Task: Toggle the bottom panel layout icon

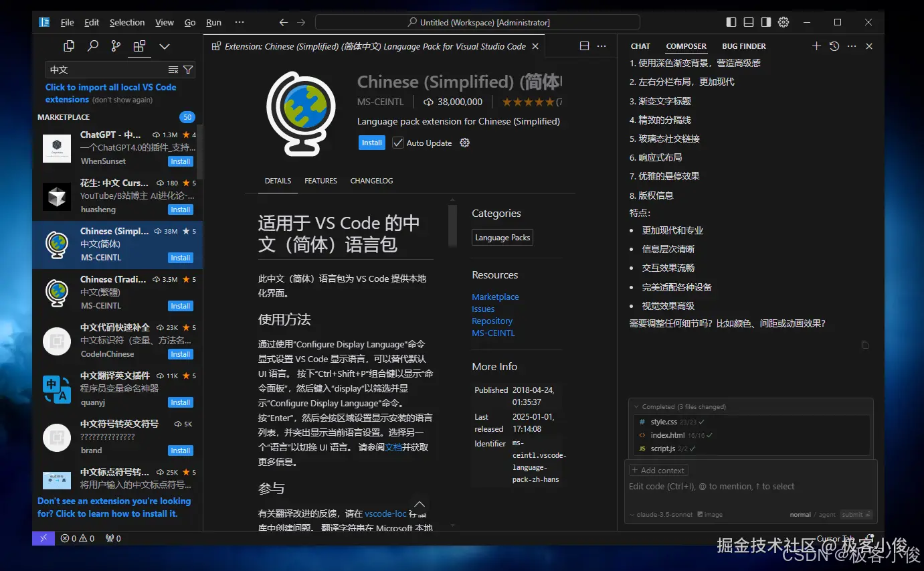Action: [749, 22]
